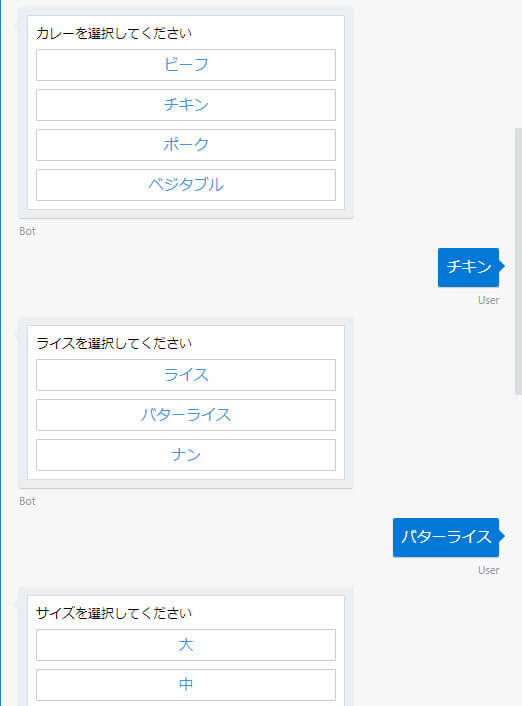
Task: Choose size 中
Action: pyautogui.click(x=186, y=685)
